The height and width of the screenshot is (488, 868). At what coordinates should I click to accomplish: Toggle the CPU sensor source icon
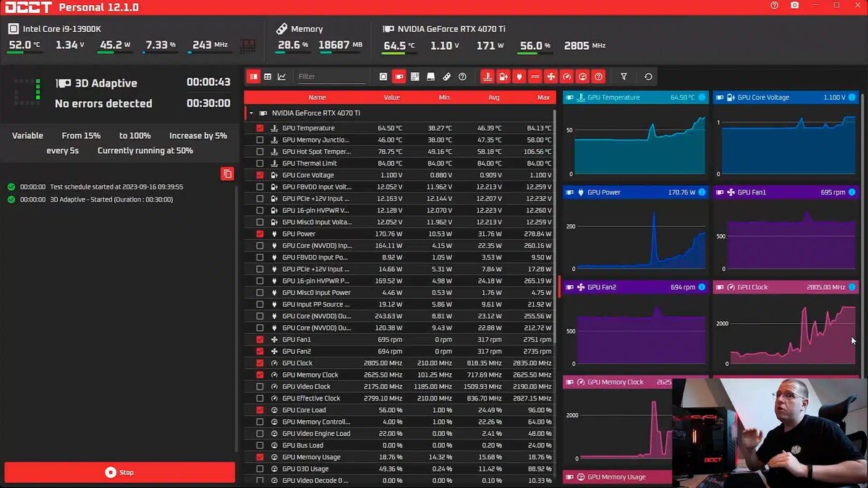383,77
